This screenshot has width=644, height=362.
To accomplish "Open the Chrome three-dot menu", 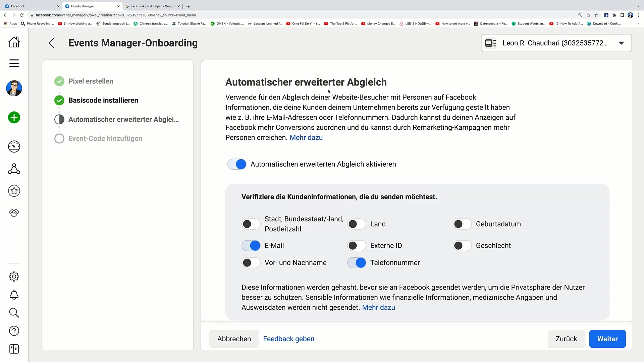I will pos(638,15).
